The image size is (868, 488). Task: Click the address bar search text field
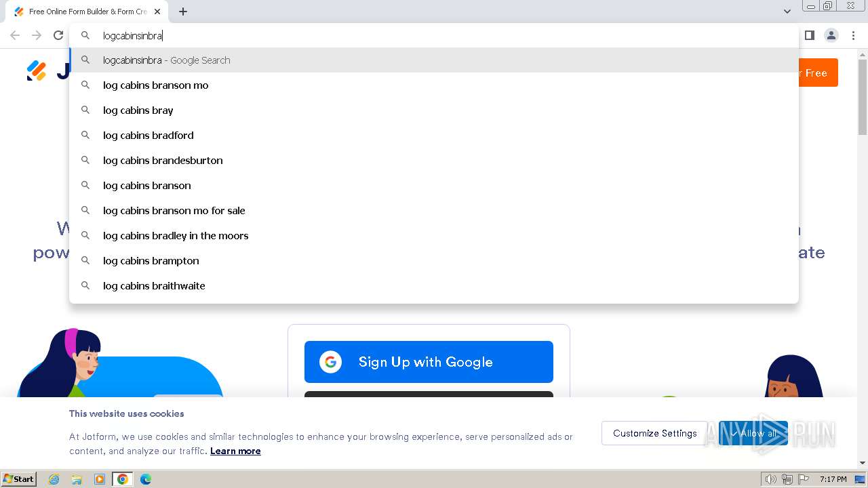pyautogui.click(x=434, y=35)
